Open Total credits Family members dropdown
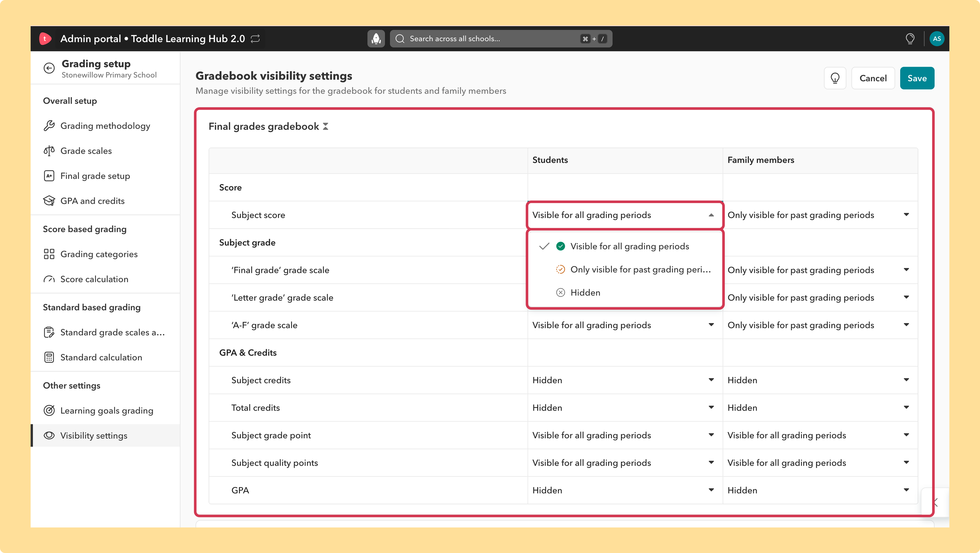980x553 pixels. [x=820, y=408]
